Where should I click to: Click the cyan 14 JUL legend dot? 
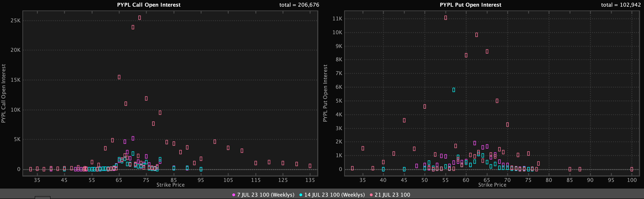pyautogui.click(x=301, y=195)
